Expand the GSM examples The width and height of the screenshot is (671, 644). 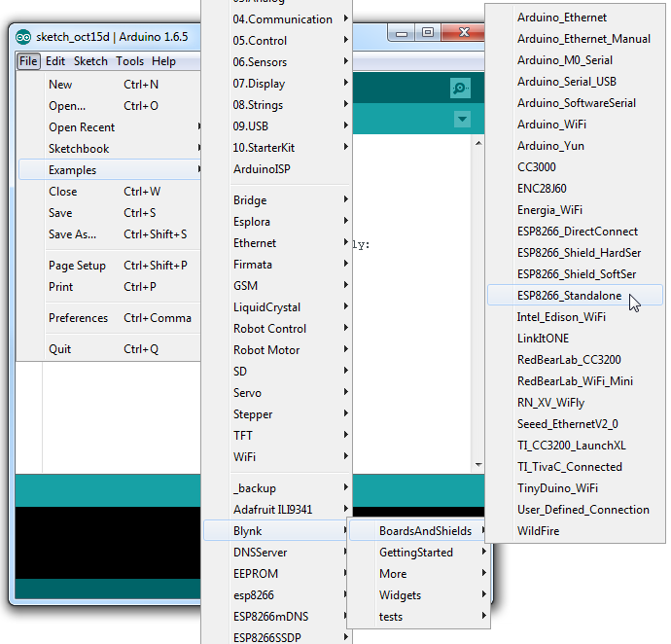(277, 286)
